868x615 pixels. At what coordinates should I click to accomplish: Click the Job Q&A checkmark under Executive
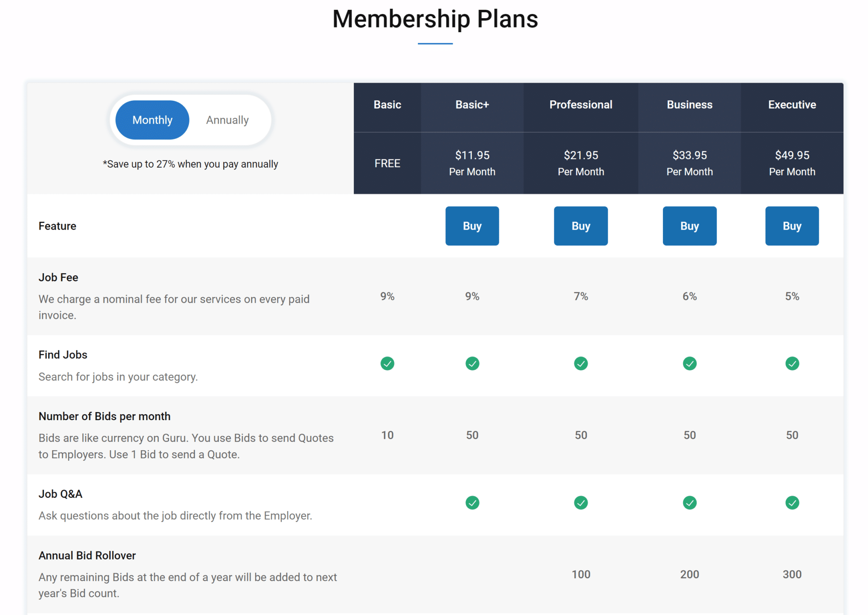click(x=792, y=503)
